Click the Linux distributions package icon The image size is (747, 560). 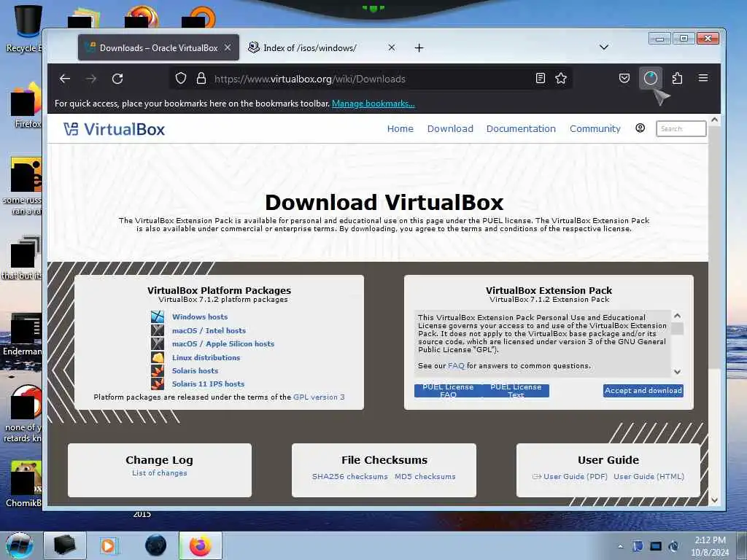158,357
